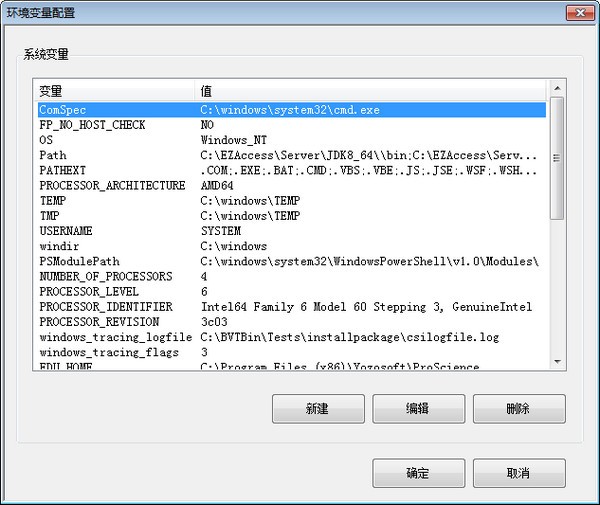Viewport: 600px width, 505px height.
Task: Click the scroll-down arrow of the variable list
Action: click(557, 361)
